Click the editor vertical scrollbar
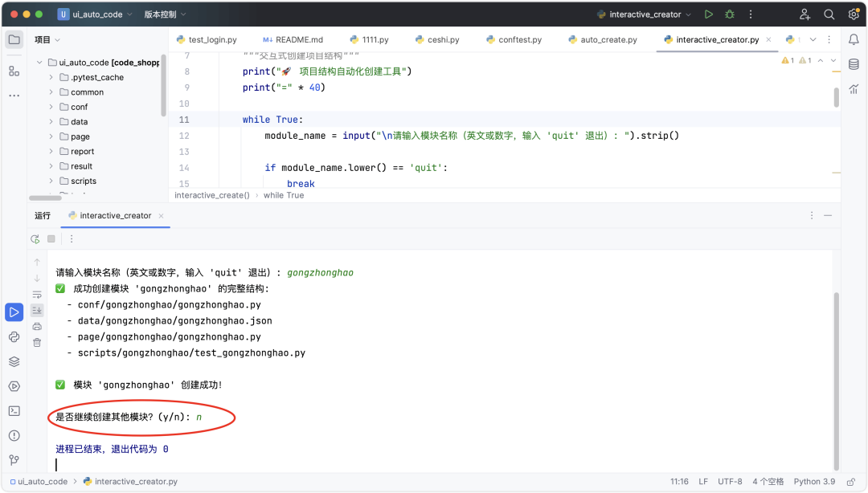Image resolution: width=868 pixels, height=493 pixels. [836, 97]
